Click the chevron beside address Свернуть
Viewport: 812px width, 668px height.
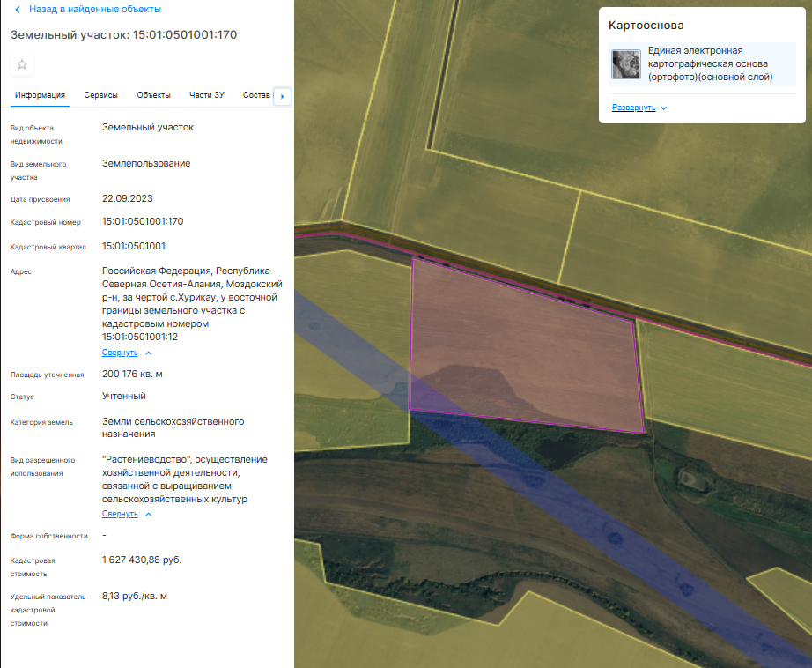click(149, 353)
